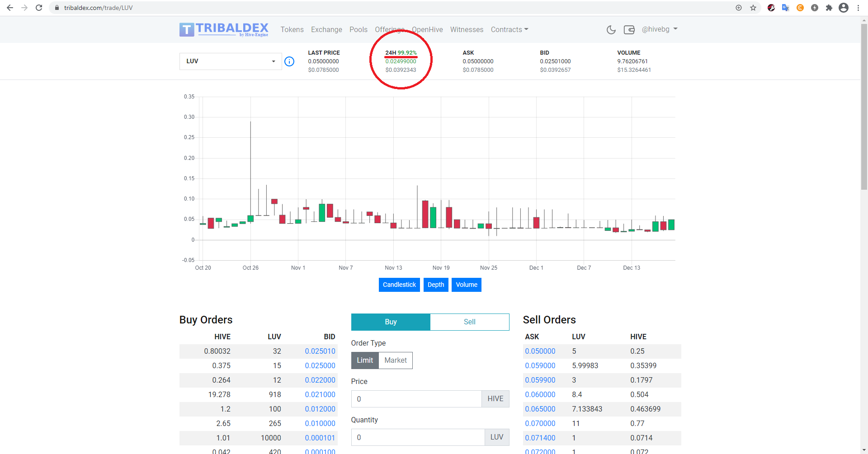Screen dimensions: 868x454
Task: Open Pools page
Action: click(x=359, y=30)
